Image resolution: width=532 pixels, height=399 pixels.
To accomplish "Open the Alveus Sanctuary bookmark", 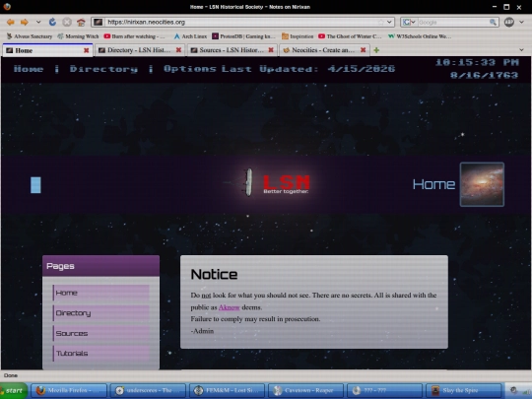I will coord(30,36).
